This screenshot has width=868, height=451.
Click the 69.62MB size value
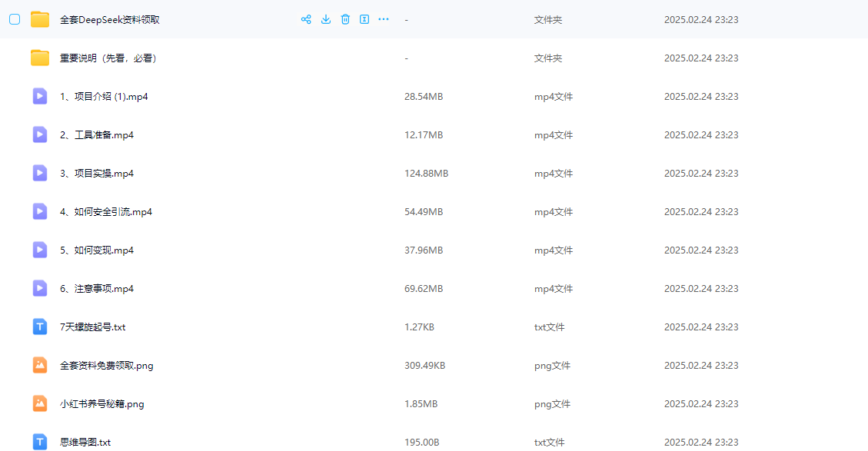[424, 289]
